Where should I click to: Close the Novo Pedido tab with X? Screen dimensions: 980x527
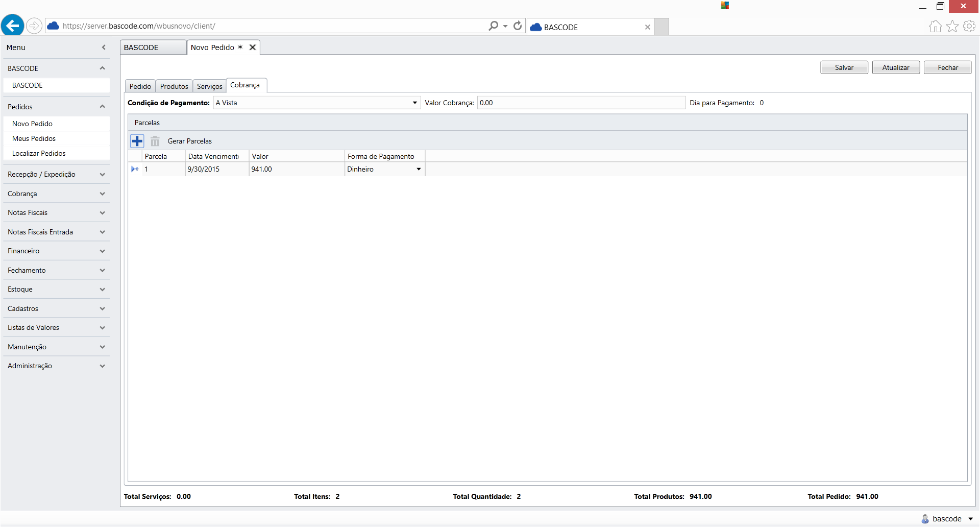[x=252, y=47]
